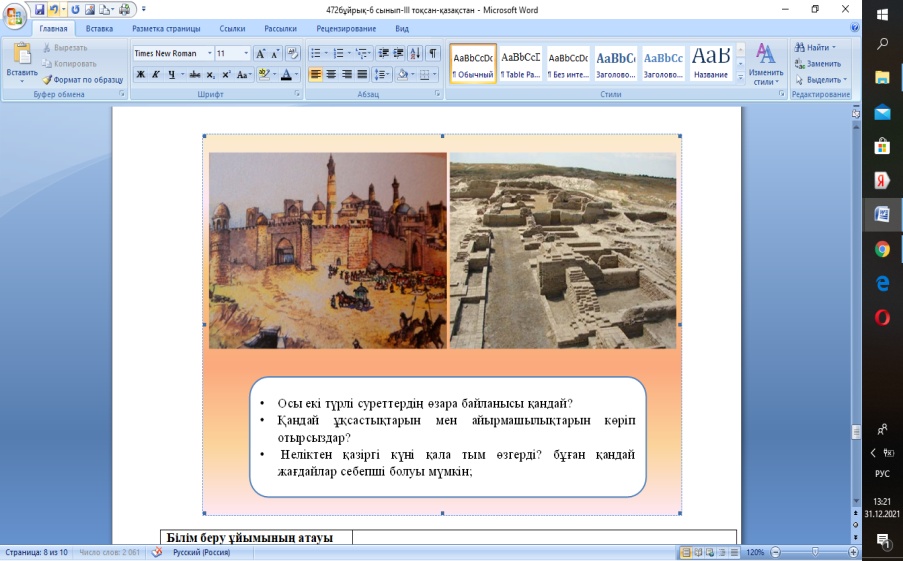Toggle bold formatting Ж
The height and width of the screenshot is (561, 903).
coord(141,74)
